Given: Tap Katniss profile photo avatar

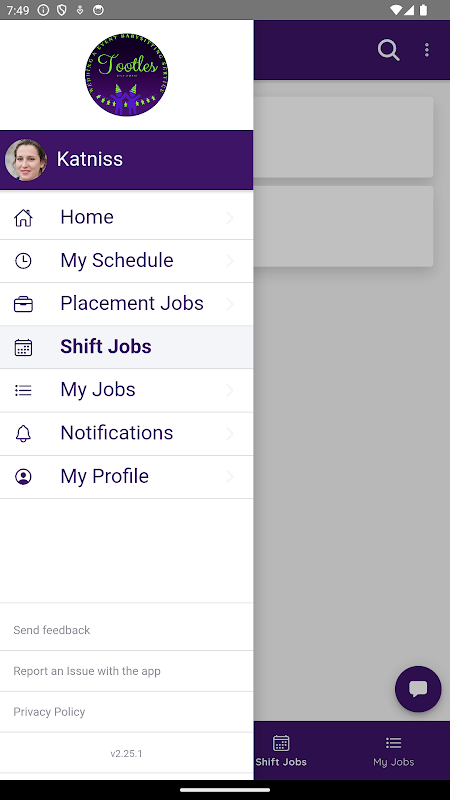Looking at the screenshot, I should pyautogui.click(x=26, y=160).
